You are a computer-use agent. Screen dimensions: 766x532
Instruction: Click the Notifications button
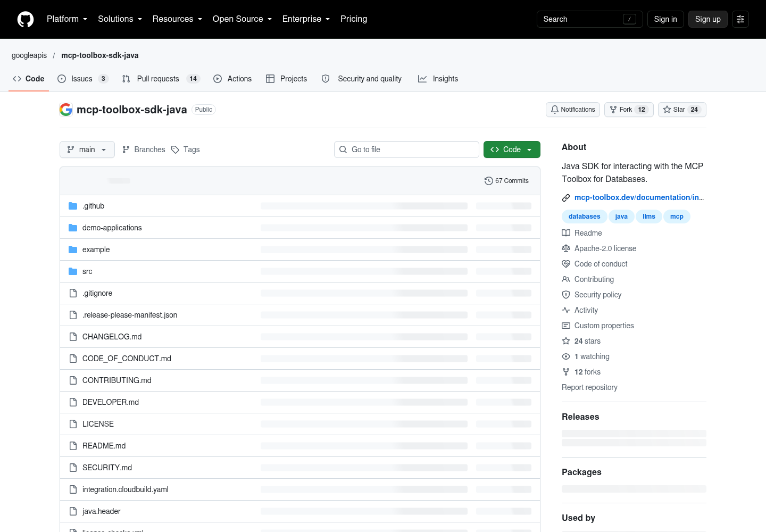(573, 110)
